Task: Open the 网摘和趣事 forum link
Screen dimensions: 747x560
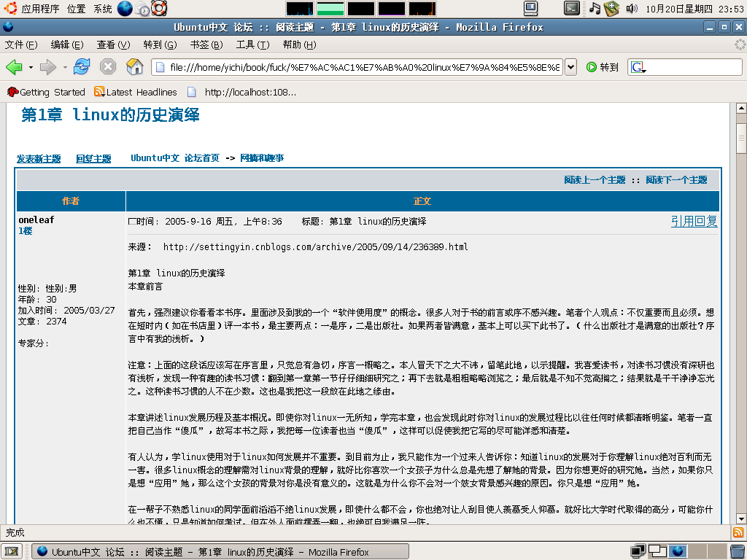Action: (262, 158)
